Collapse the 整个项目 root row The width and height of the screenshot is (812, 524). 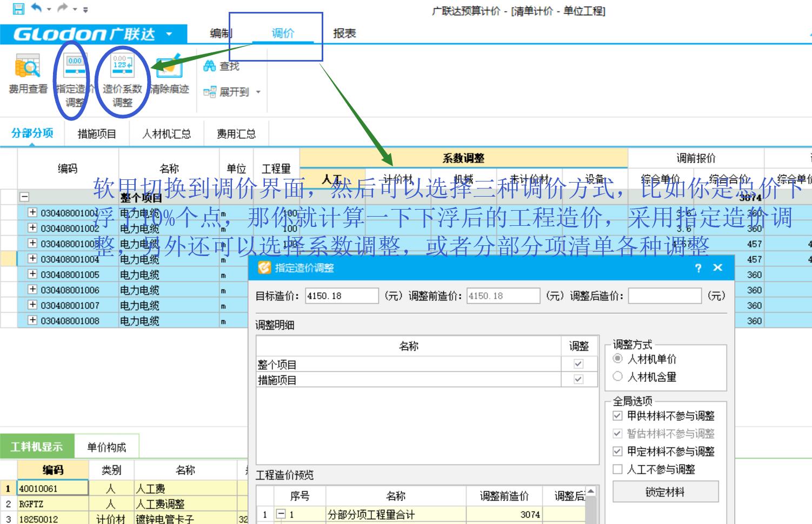tap(24, 197)
